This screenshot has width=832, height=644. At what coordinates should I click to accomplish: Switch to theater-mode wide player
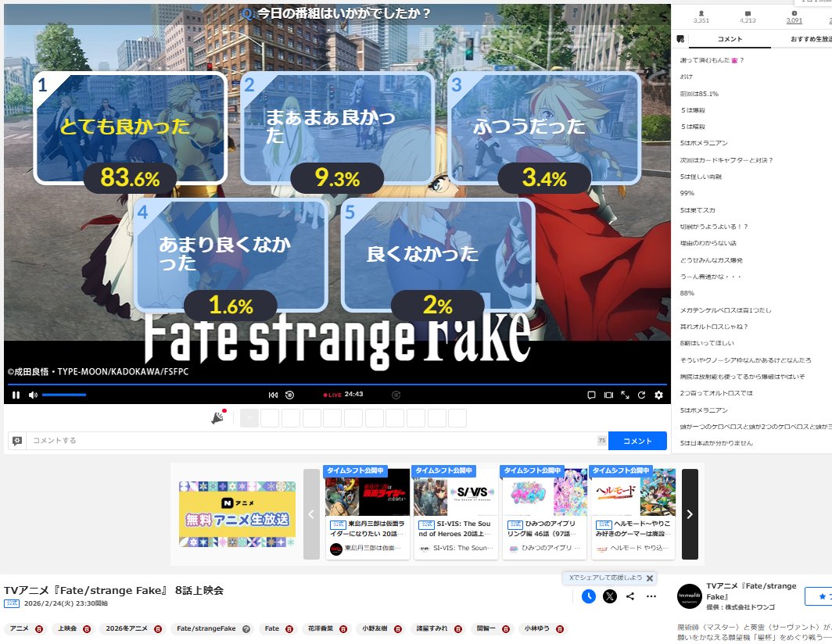pyautogui.click(x=608, y=395)
